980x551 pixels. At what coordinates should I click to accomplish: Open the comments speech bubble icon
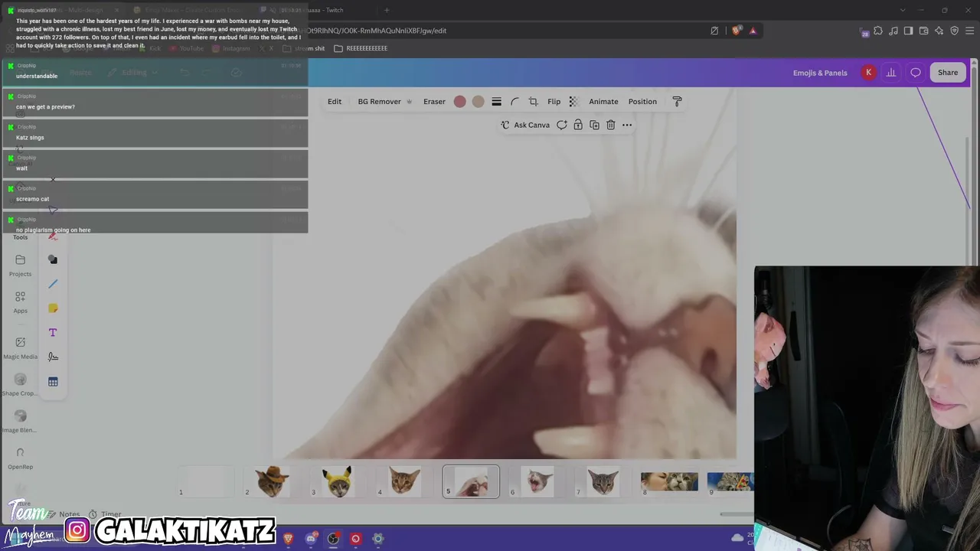tap(916, 73)
